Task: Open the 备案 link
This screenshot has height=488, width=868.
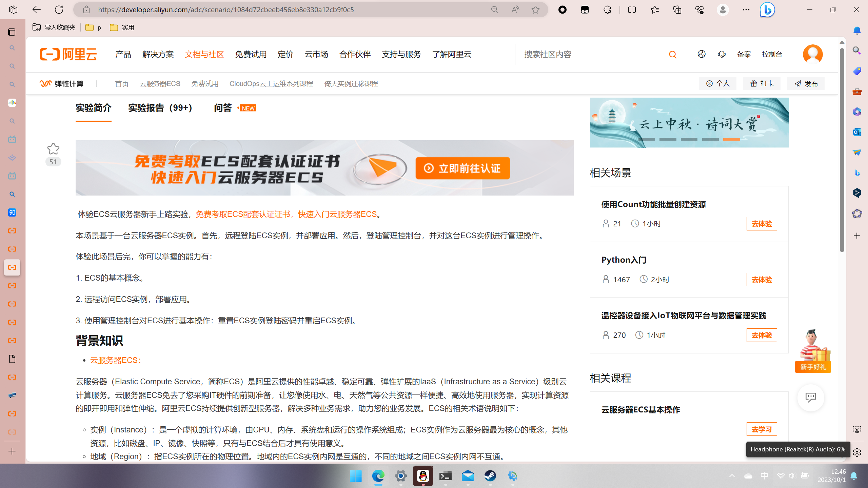Action: 744,54
